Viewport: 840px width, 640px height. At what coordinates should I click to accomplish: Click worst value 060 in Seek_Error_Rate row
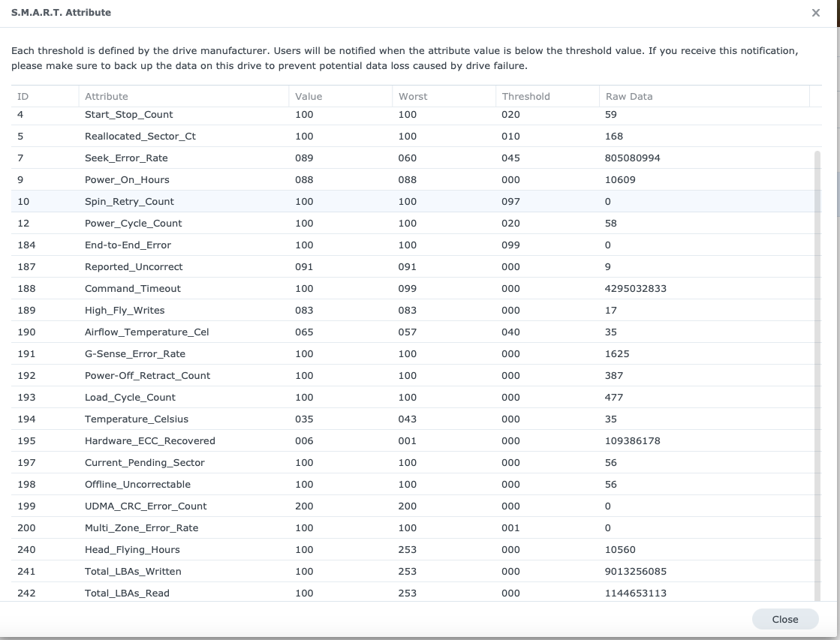407,158
